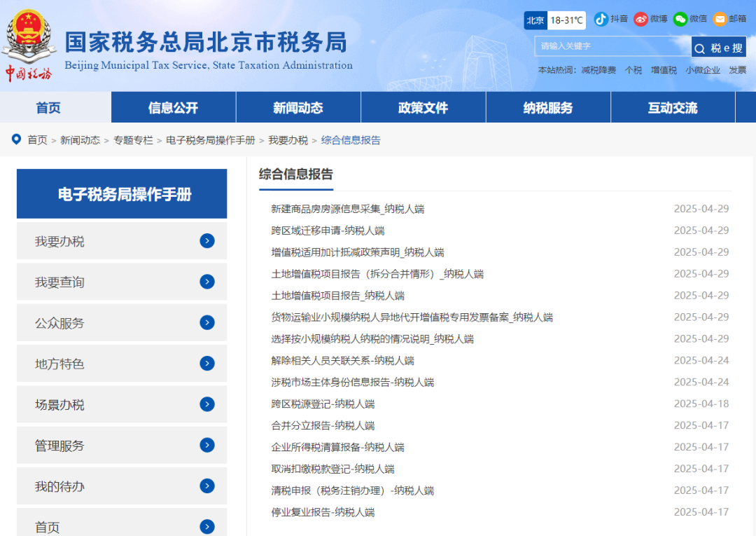Image resolution: width=756 pixels, height=536 pixels.
Task: Open 解除相关人员关联关系-纳税人端 article
Action: (342, 360)
